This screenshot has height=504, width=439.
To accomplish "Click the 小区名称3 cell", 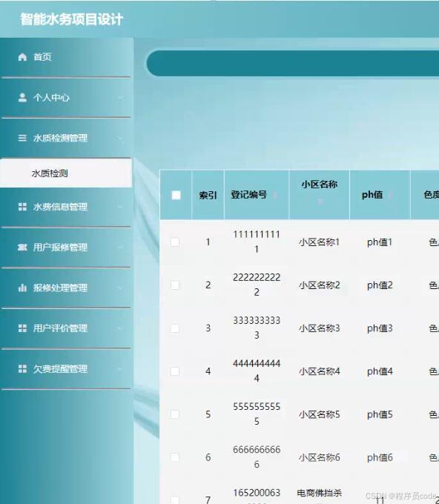I will [x=320, y=328].
